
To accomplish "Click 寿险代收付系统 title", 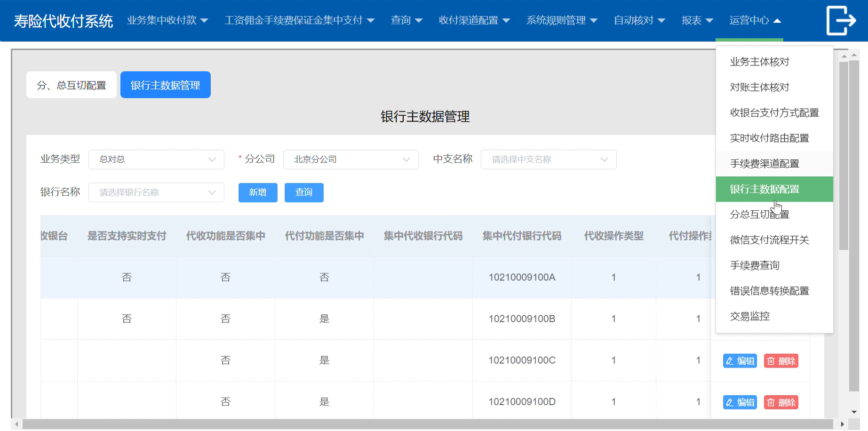I will (x=64, y=21).
